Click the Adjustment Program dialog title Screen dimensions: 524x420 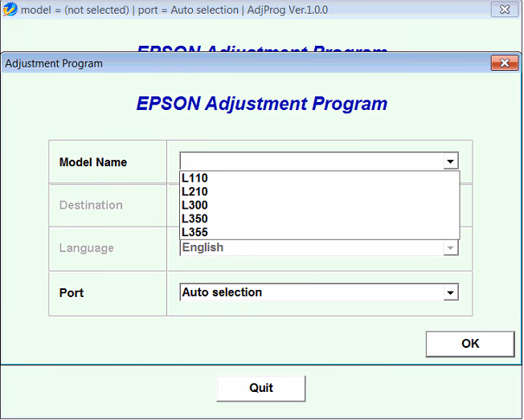[54, 63]
